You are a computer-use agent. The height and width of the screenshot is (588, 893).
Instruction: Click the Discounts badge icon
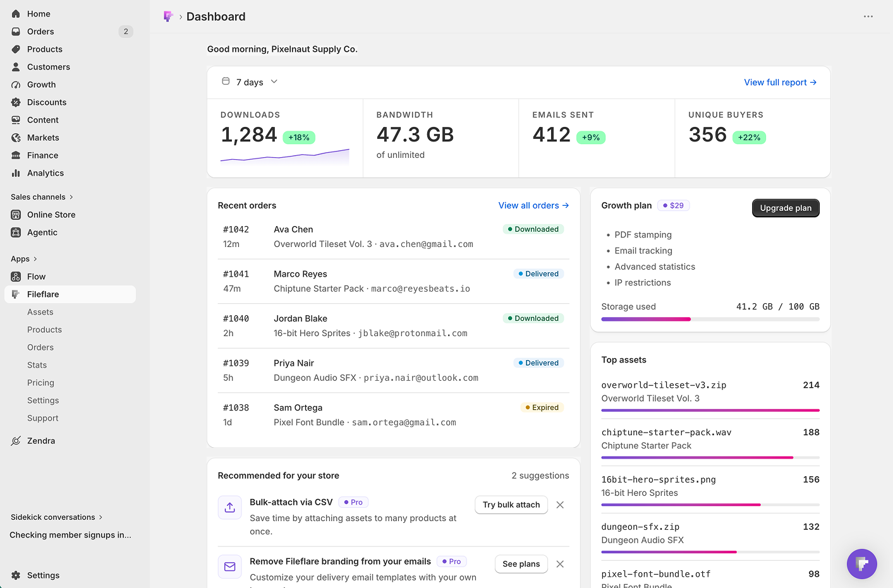click(x=16, y=102)
